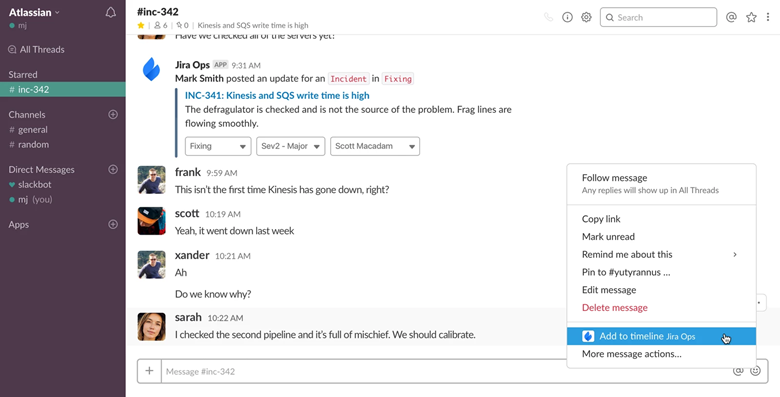Click scott's avatar thumbnail
This screenshot has height=397, width=780.
pyautogui.click(x=151, y=221)
